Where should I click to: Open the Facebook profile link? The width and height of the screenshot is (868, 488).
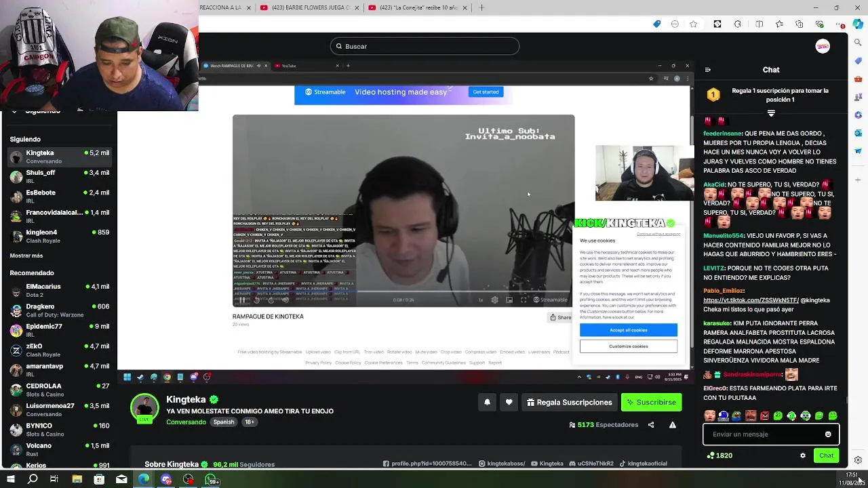coord(427,464)
